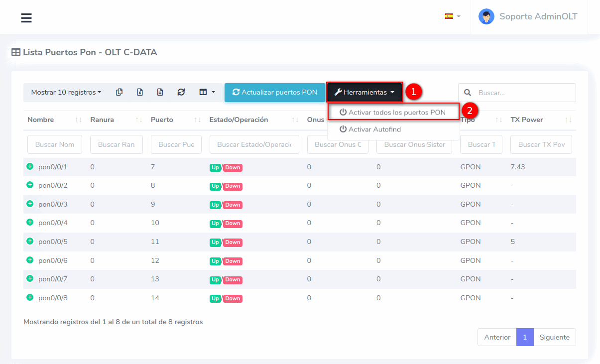Open the hamburger sidebar menu
The image size is (600, 364).
[26, 18]
